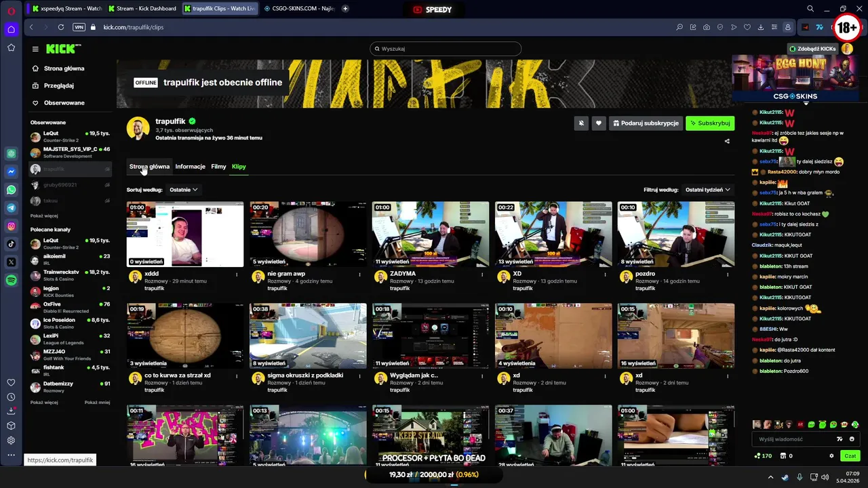The image size is (868, 488).
Task: Switch to xspeedyq Stream browser tab
Action: [66, 9]
